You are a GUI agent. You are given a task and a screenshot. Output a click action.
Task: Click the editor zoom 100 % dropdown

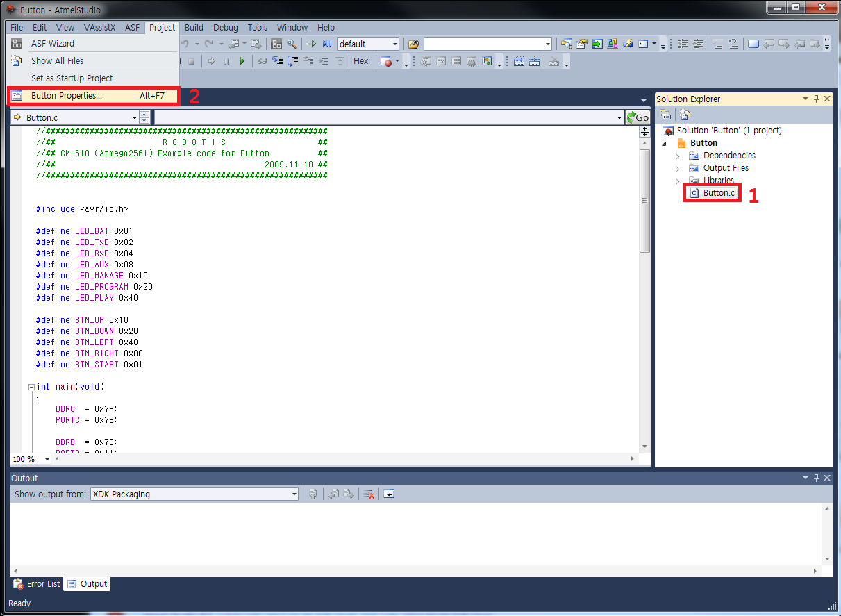click(x=47, y=459)
